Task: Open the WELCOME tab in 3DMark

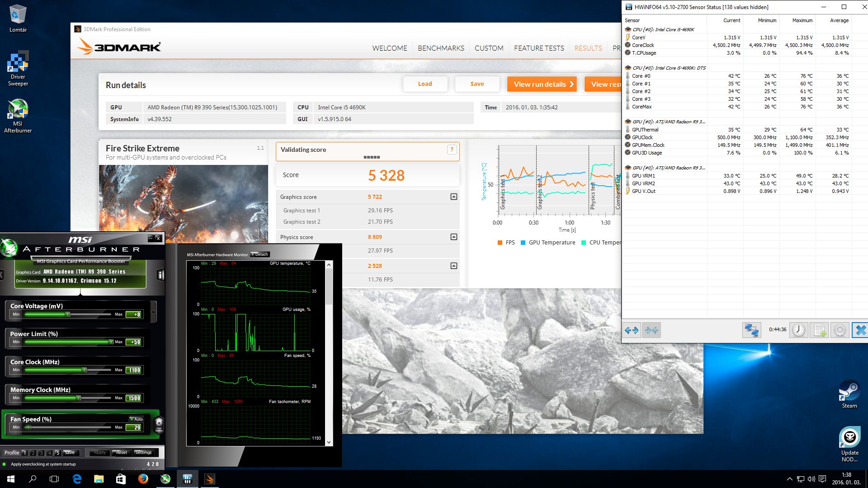Action: tap(390, 48)
